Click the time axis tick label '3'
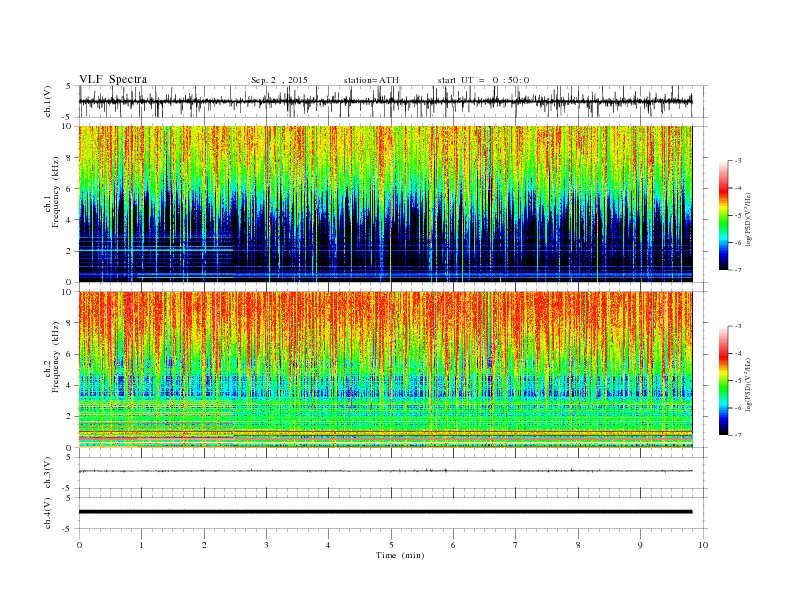This screenshot has width=792, height=612. 266,545
